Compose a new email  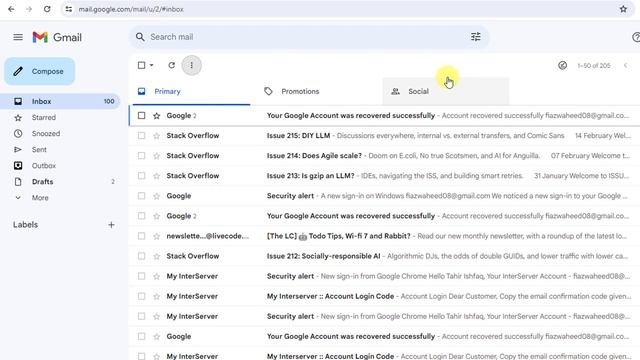40,71
